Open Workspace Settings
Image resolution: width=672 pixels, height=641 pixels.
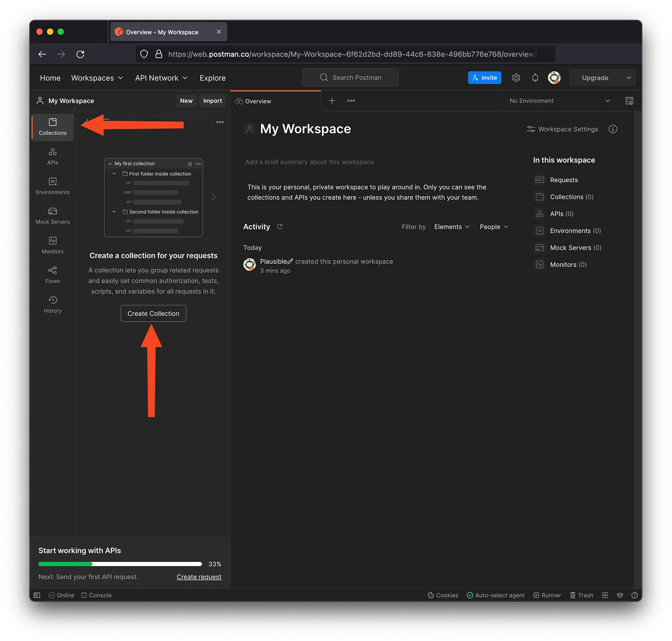(x=562, y=129)
